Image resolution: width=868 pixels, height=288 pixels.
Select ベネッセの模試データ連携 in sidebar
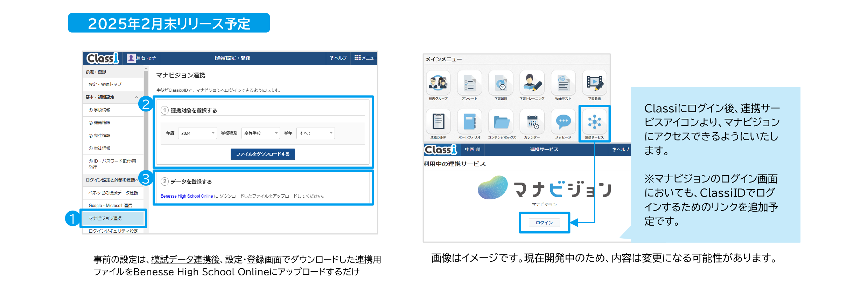[x=113, y=193]
